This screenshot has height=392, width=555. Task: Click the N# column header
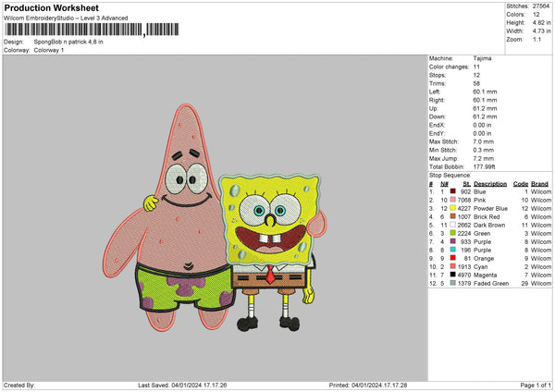coord(444,184)
